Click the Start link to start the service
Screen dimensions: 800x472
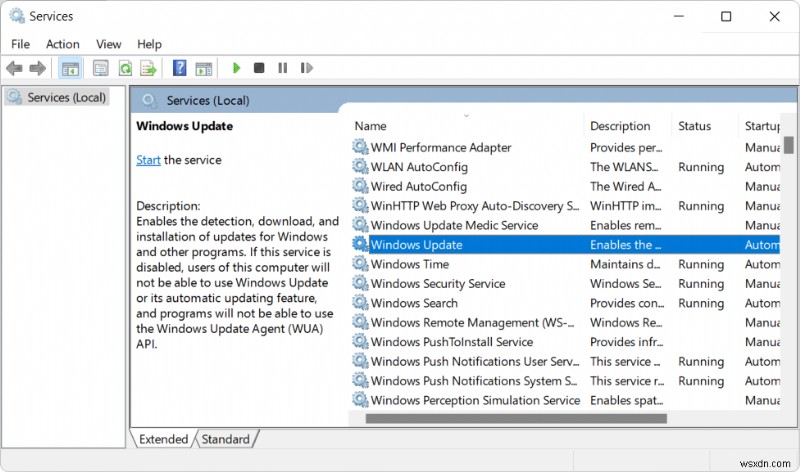coord(148,160)
